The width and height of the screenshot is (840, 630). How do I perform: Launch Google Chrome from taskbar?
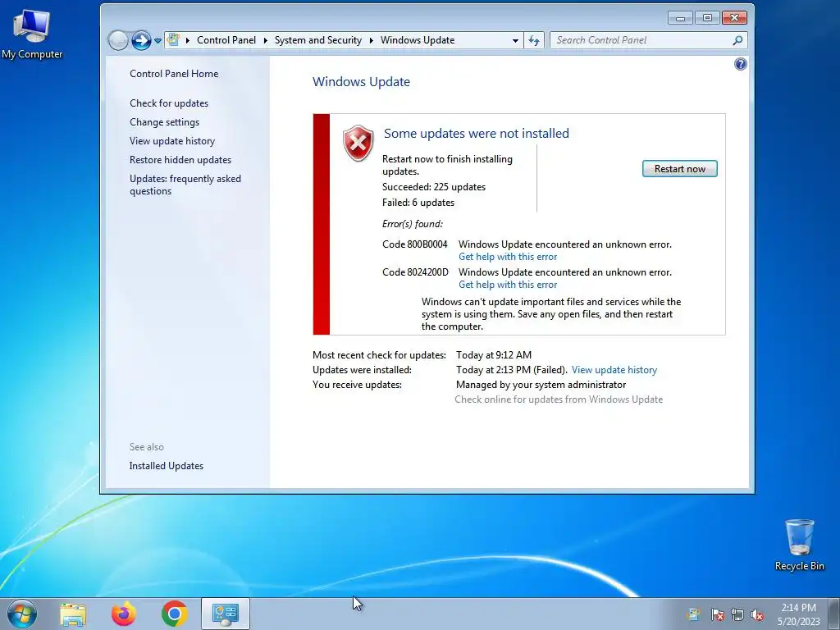coord(174,614)
